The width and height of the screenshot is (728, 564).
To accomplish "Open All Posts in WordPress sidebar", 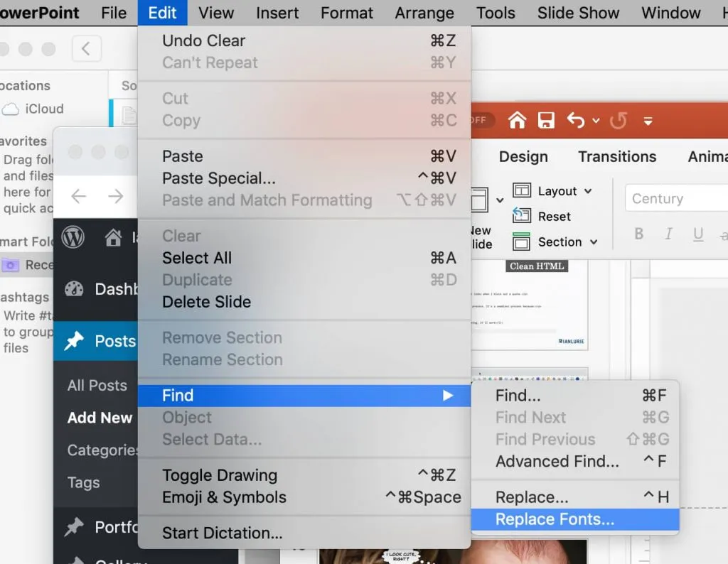I will pos(97,386).
